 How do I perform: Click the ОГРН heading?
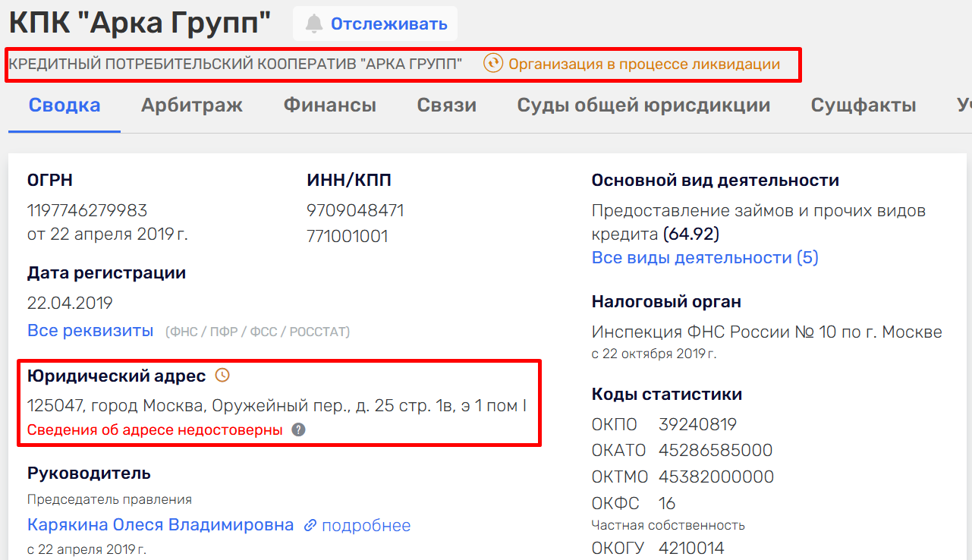click(x=50, y=181)
